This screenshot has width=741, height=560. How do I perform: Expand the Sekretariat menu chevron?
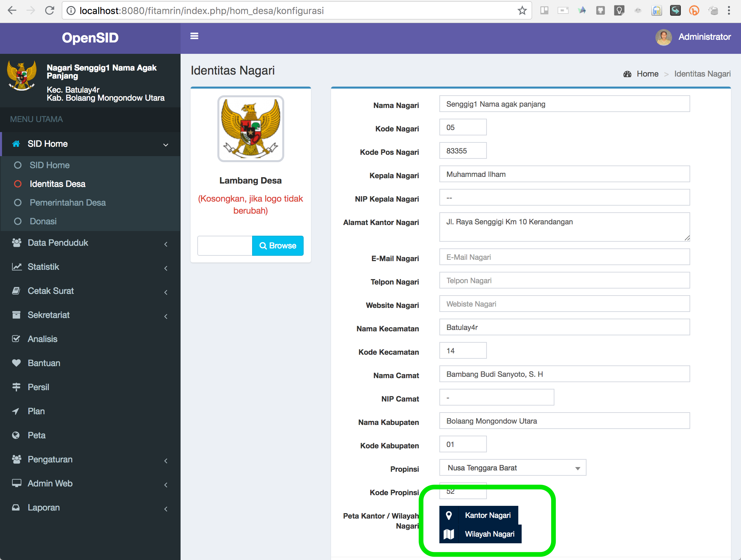(166, 316)
